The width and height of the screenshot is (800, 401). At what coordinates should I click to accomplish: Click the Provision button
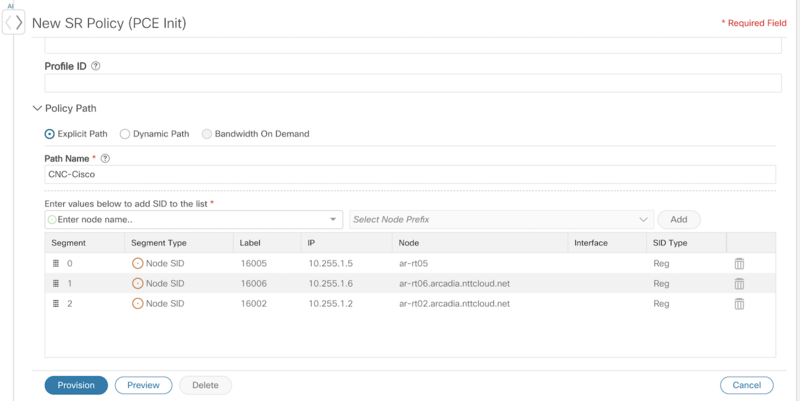pos(76,385)
